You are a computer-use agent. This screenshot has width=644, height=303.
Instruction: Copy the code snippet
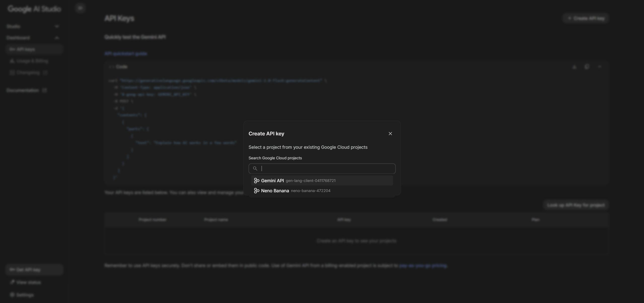point(587,67)
